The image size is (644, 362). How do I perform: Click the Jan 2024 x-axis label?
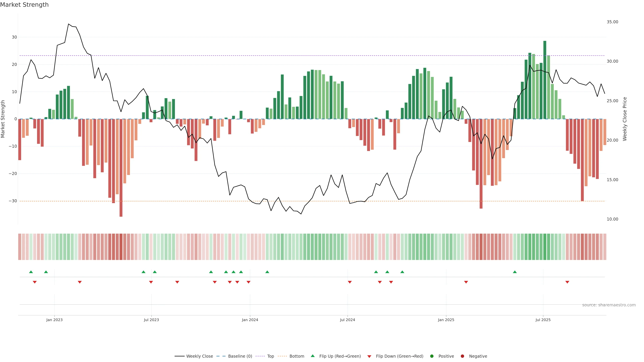(x=250, y=320)
